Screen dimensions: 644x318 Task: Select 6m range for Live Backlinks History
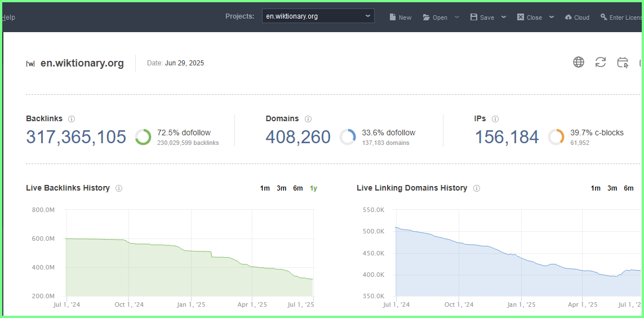click(297, 188)
